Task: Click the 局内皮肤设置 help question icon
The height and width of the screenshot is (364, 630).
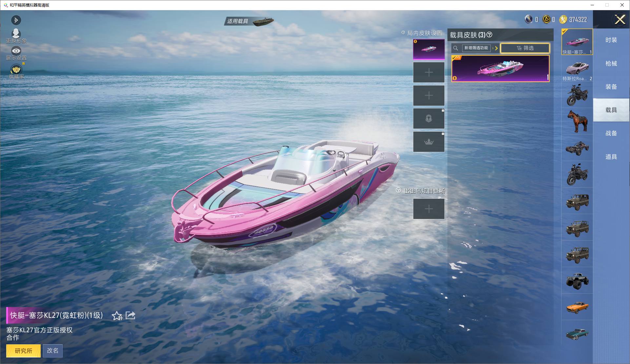Action: 403,33
